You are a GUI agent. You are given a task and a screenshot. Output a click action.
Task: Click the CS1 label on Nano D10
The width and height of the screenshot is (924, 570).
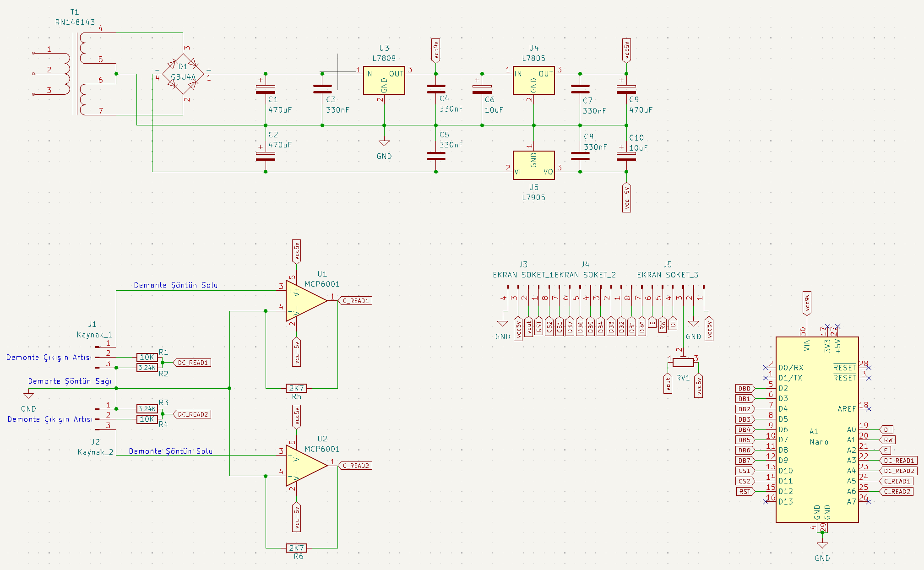pos(745,471)
